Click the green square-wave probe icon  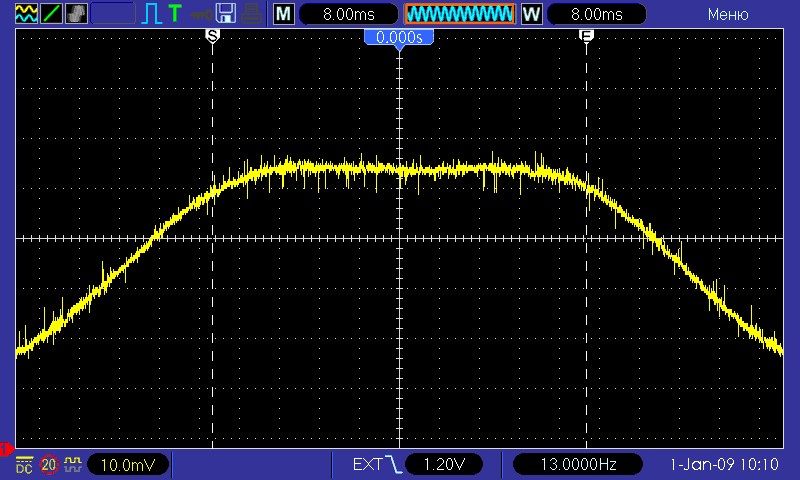[73, 464]
